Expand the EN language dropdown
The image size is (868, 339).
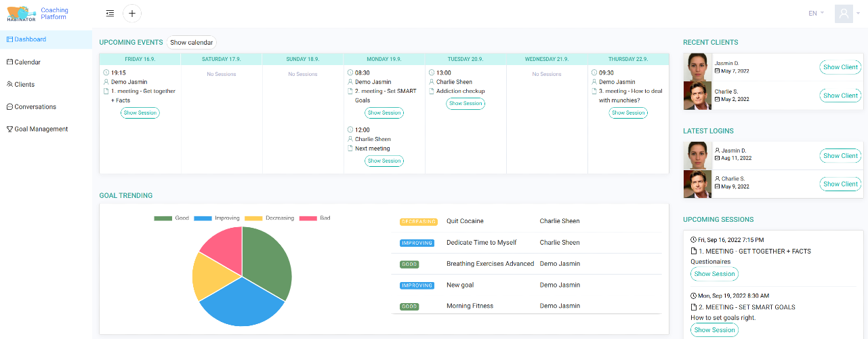817,13
